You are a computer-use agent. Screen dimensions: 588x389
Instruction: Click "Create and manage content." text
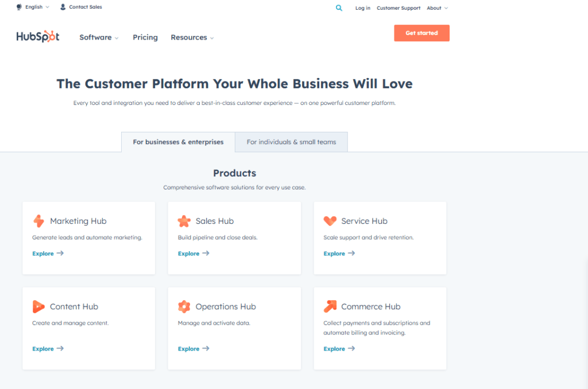[x=71, y=323]
